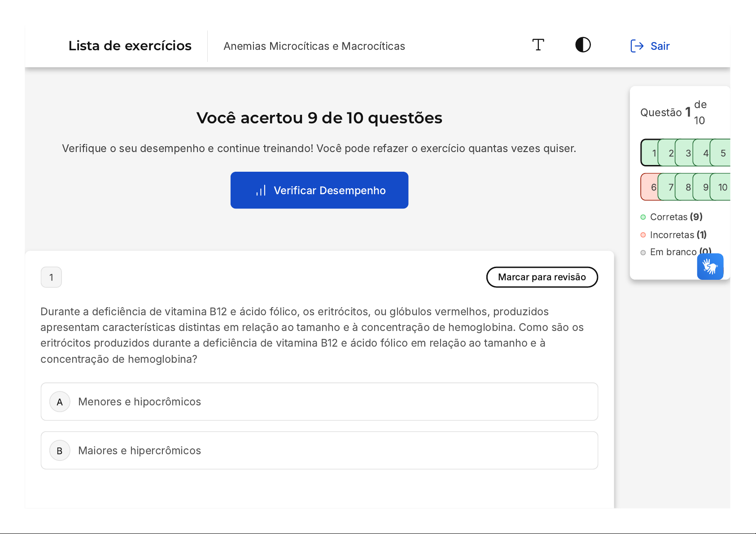
Task: Jump to question 3 in navigator
Action: [687, 153]
